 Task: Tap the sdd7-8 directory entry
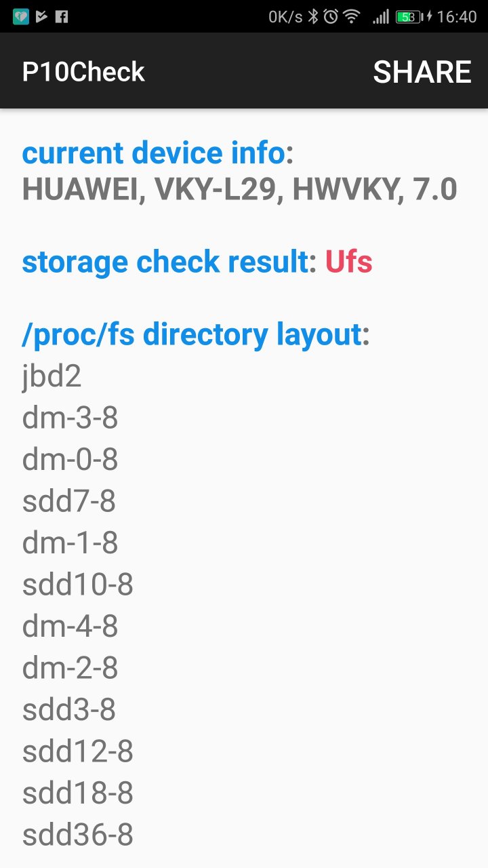pyautogui.click(x=69, y=502)
